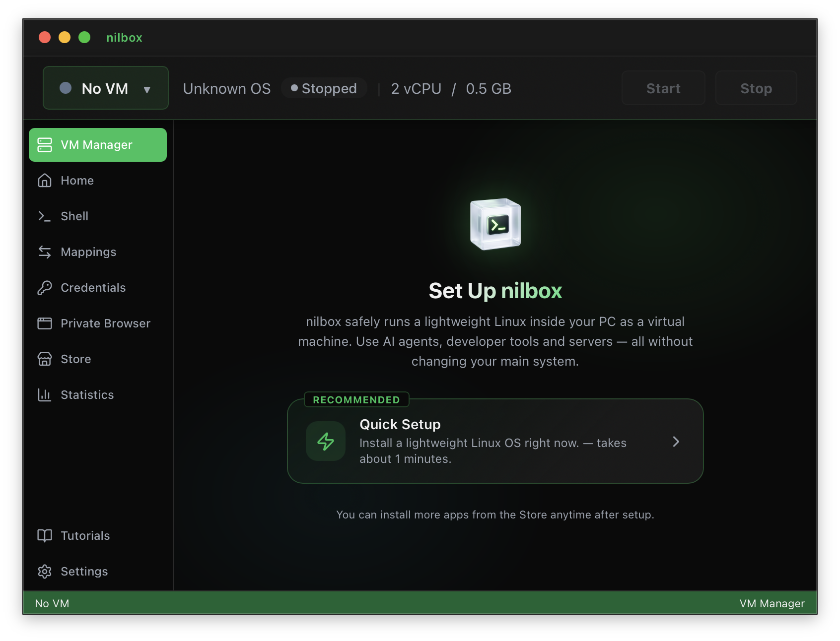Expand the Quick Setup chevron

(x=676, y=441)
